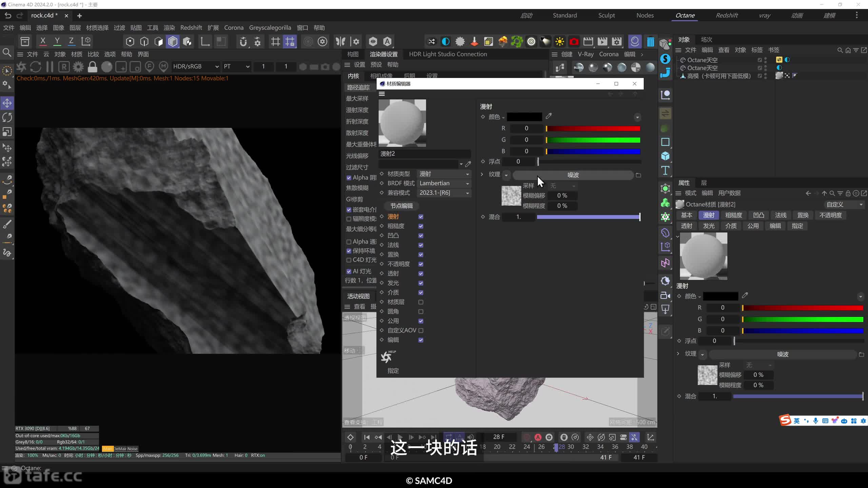Toggle the 保持环境 checkbox

point(349,251)
